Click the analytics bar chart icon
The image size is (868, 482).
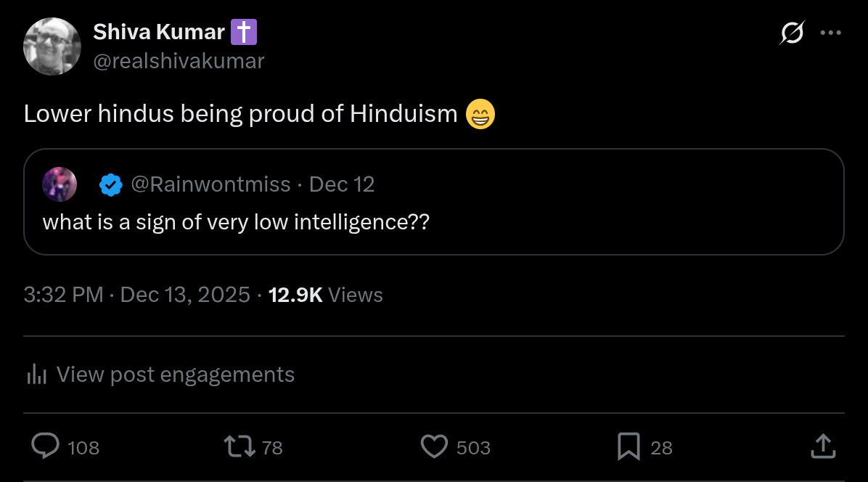36,375
